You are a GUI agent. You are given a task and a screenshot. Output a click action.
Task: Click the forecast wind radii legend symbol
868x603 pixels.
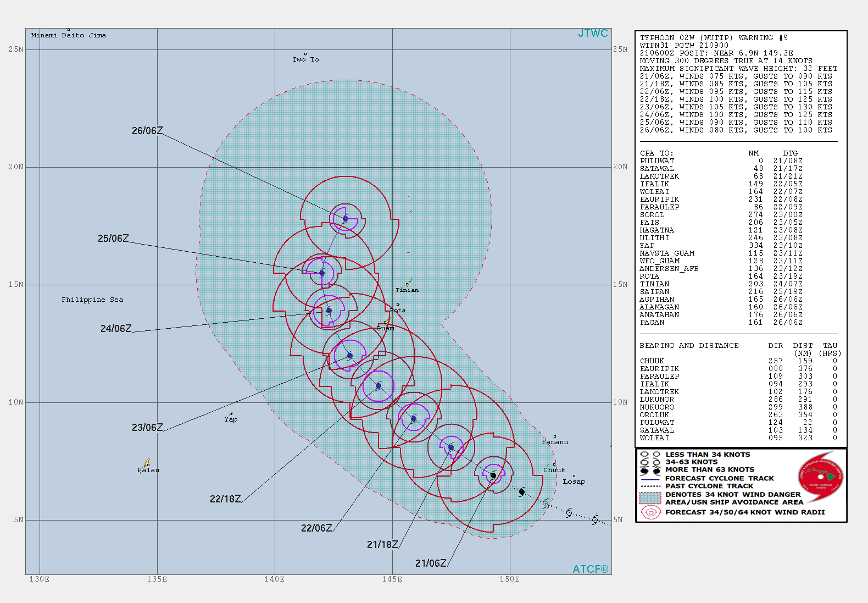tap(650, 512)
